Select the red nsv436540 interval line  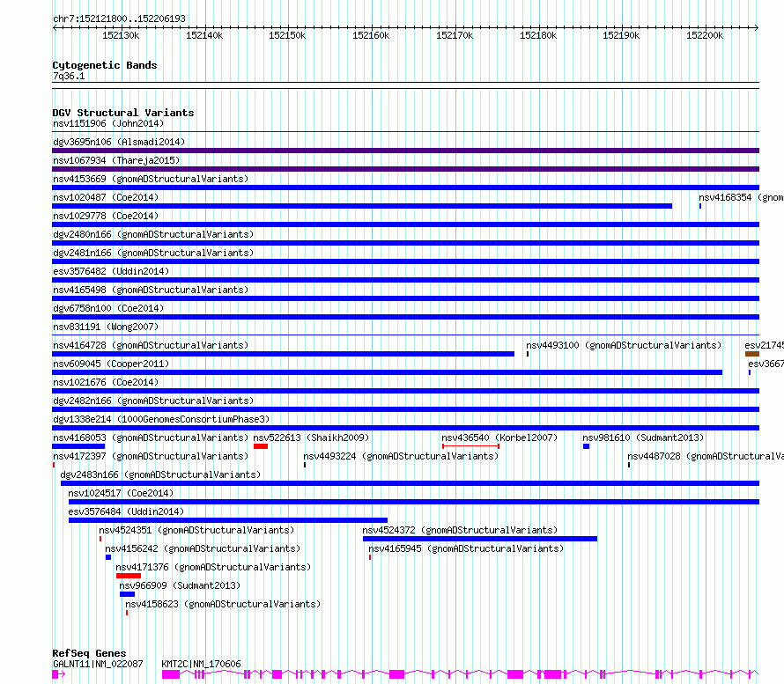click(x=470, y=446)
